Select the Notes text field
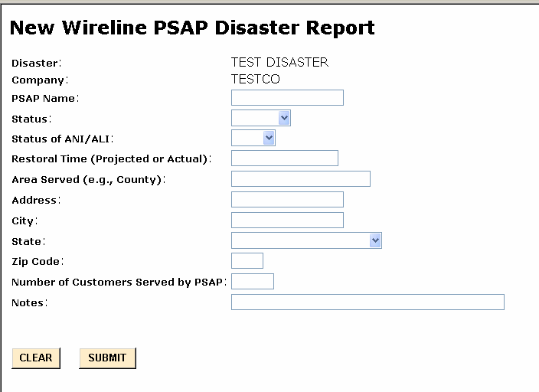 coord(367,302)
